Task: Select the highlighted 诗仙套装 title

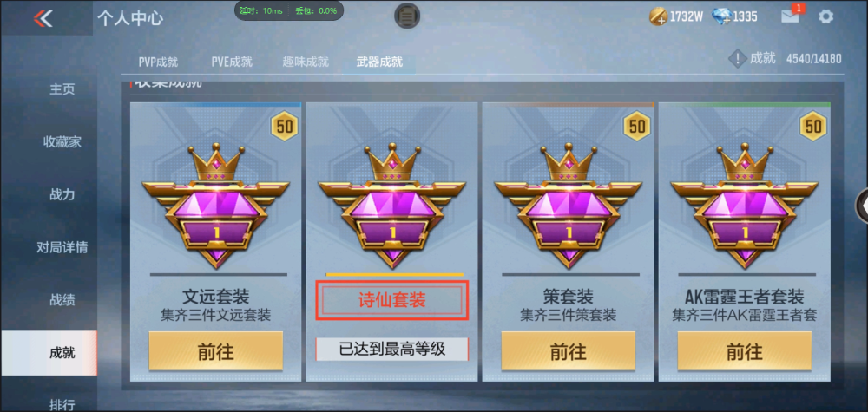Action: [392, 300]
